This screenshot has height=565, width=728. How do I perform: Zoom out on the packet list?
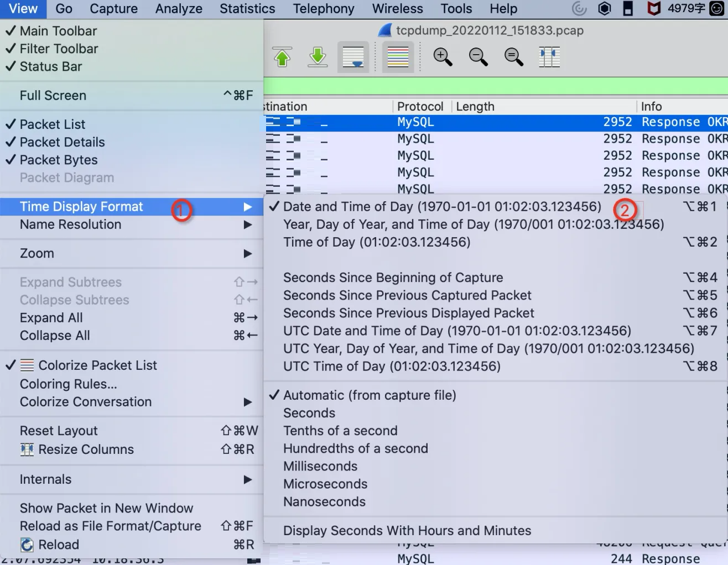click(478, 57)
